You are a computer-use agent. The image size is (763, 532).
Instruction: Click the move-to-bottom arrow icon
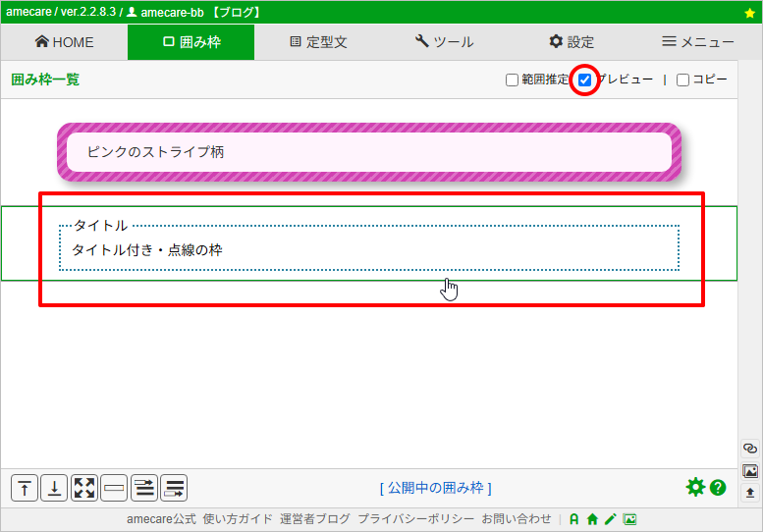pyautogui.click(x=54, y=488)
